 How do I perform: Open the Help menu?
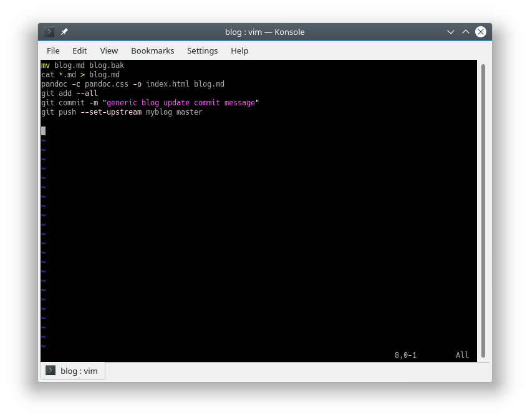(239, 50)
